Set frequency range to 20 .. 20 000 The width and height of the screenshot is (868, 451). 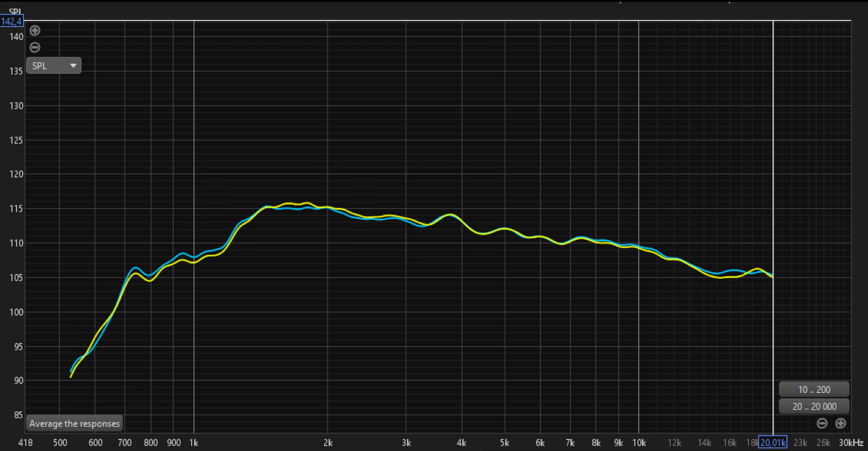coord(814,406)
